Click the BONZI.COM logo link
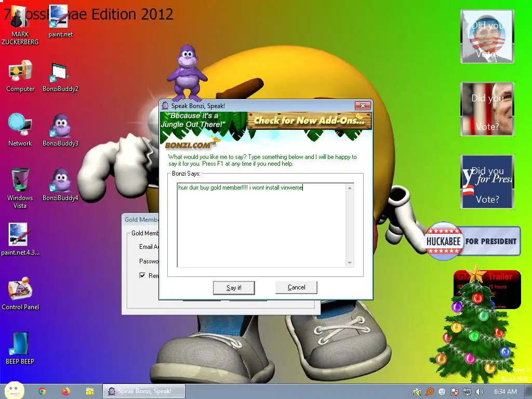 coord(190,145)
